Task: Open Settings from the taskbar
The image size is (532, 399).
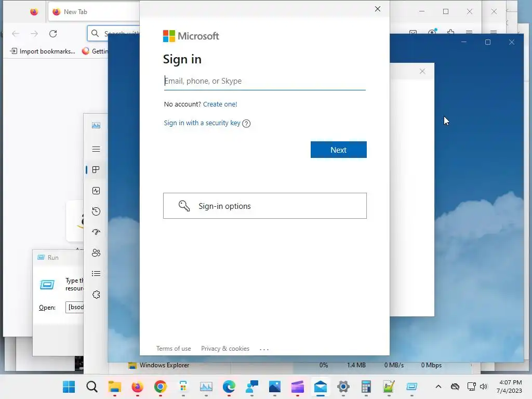Action: pyautogui.click(x=343, y=387)
